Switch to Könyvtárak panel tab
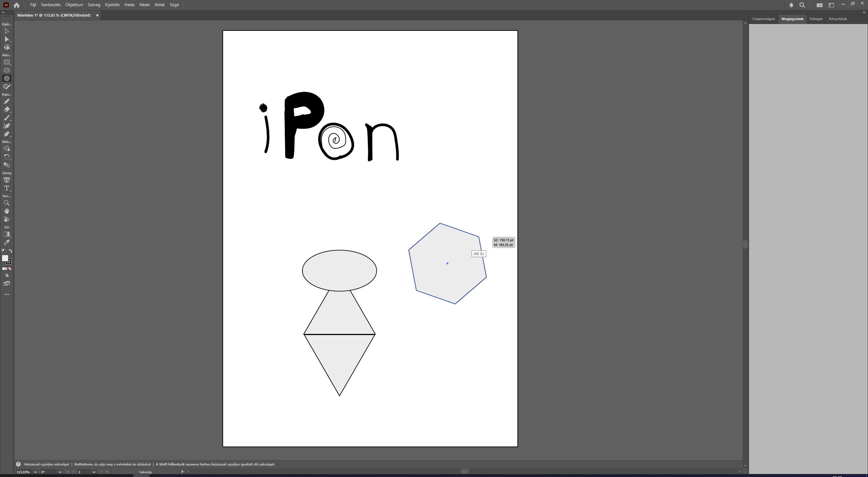This screenshot has height=477, width=868. pyautogui.click(x=837, y=19)
